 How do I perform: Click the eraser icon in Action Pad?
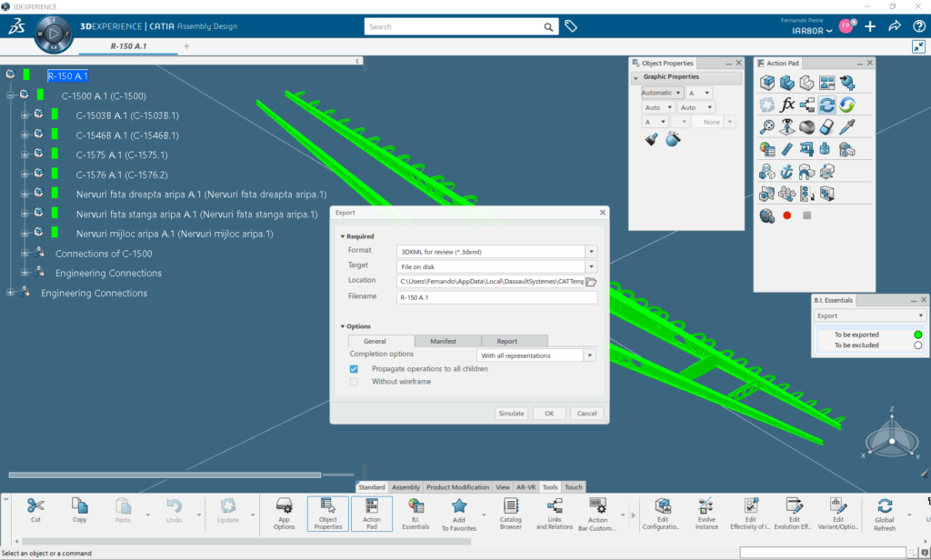coord(827,126)
